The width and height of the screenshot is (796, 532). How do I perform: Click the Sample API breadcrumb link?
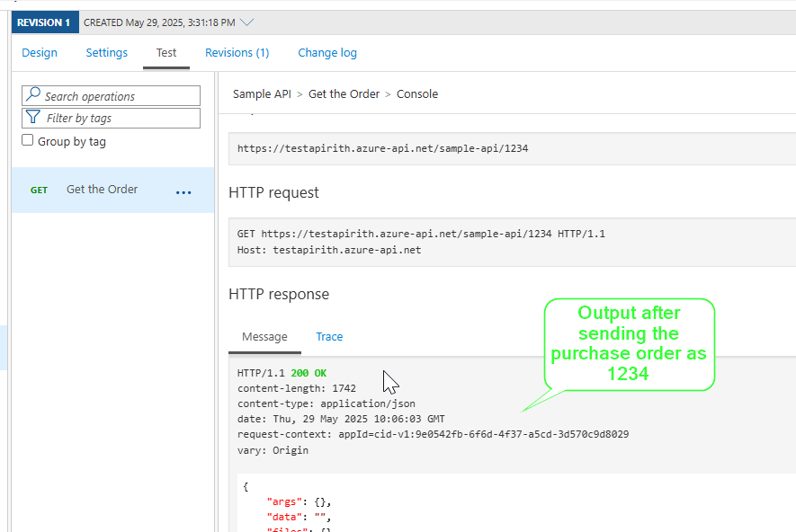click(262, 93)
